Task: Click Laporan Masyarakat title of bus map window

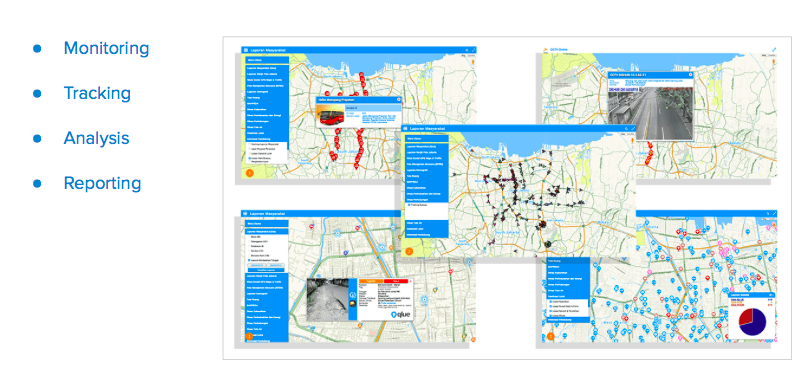Action: 268,50
